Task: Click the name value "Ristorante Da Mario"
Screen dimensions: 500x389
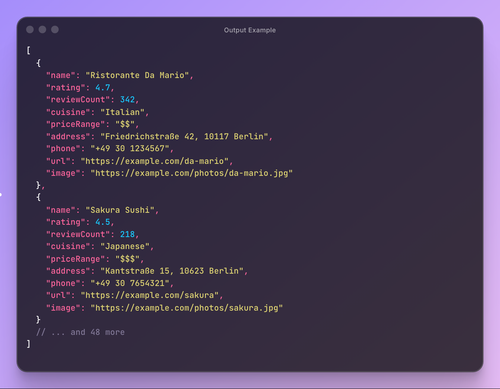Action: pos(137,75)
